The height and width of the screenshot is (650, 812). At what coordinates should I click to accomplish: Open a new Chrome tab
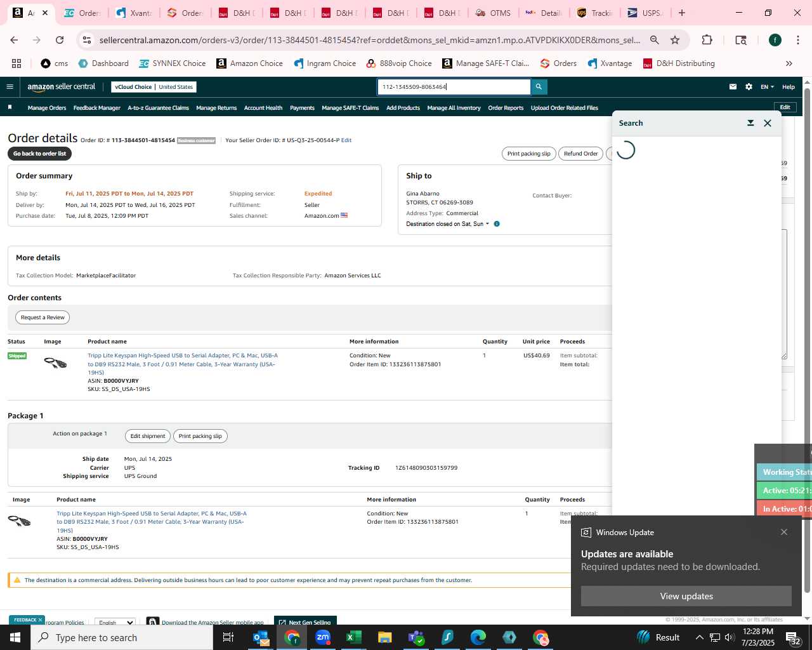tap(682, 13)
